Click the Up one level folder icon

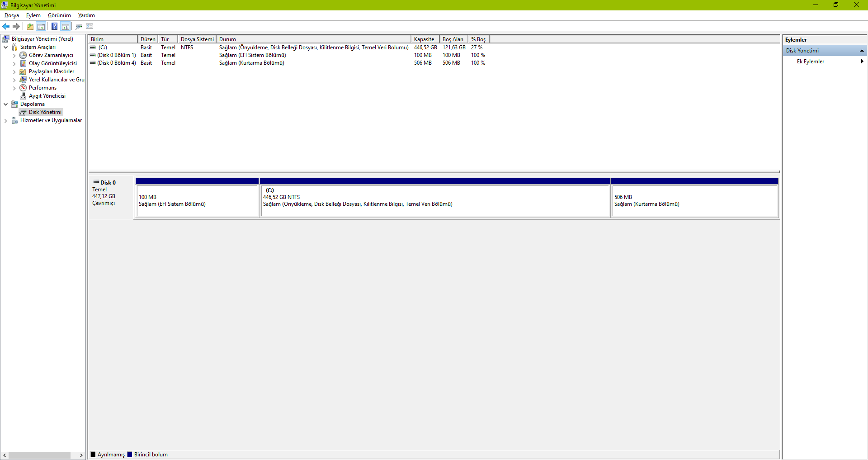[30, 26]
